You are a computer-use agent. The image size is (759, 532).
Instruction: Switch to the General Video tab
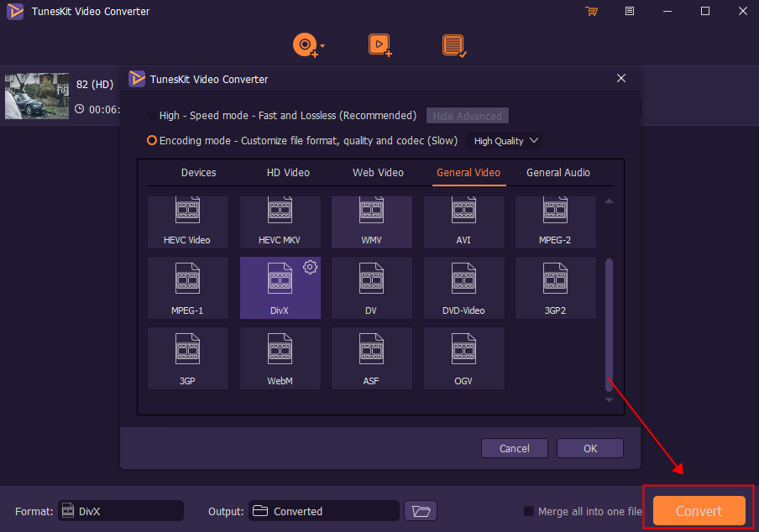pos(468,173)
